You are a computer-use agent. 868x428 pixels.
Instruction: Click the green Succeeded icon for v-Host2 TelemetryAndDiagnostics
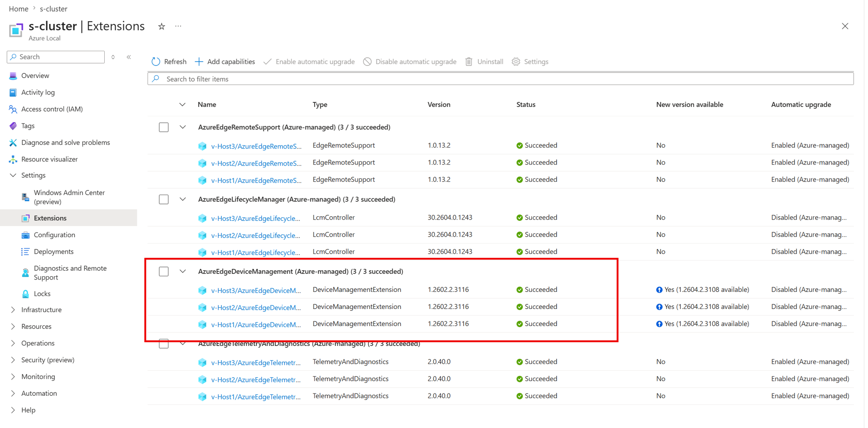pos(520,379)
